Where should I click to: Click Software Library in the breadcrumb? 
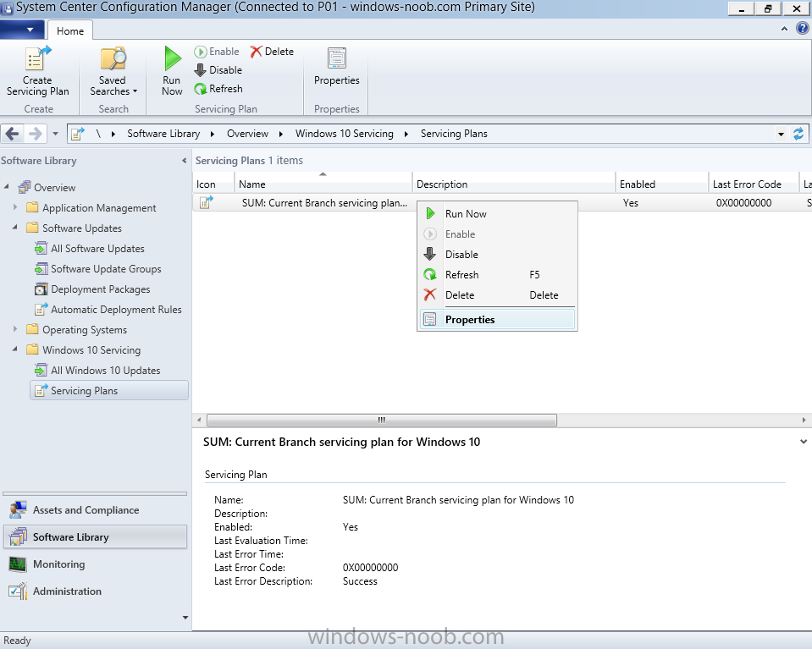pyautogui.click(x=163, y=134)
